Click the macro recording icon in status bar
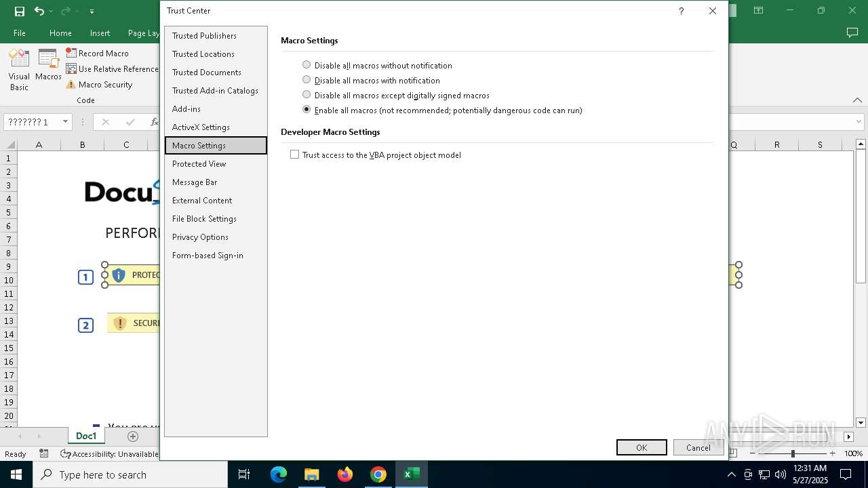Image resolution: width=868 pixels, height=488 pixels. click(x=44, y=453)
